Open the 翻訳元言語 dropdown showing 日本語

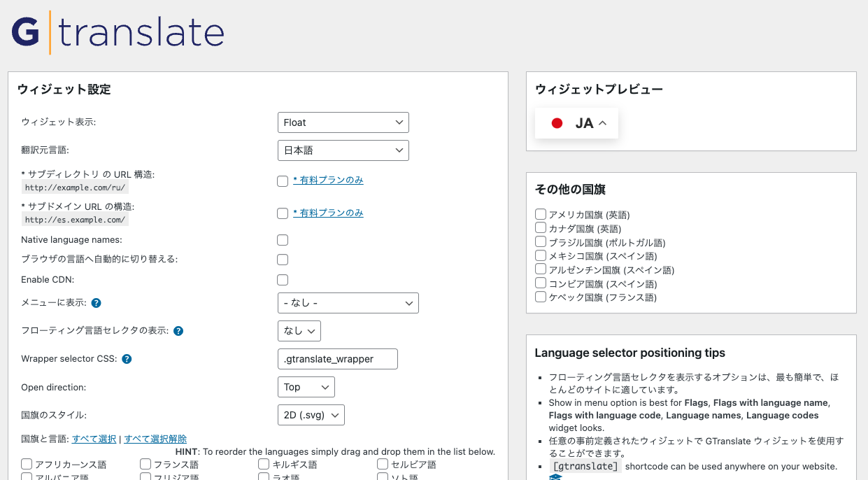343,150
